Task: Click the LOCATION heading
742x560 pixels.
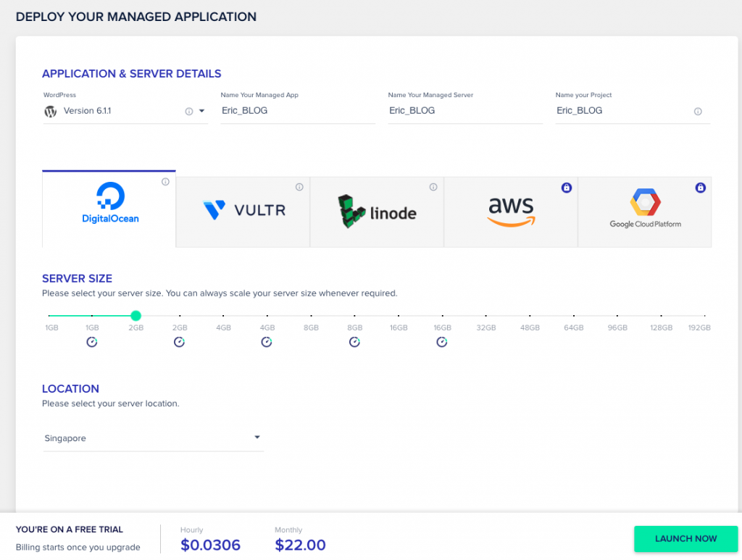Action: (x=70, y=389)
